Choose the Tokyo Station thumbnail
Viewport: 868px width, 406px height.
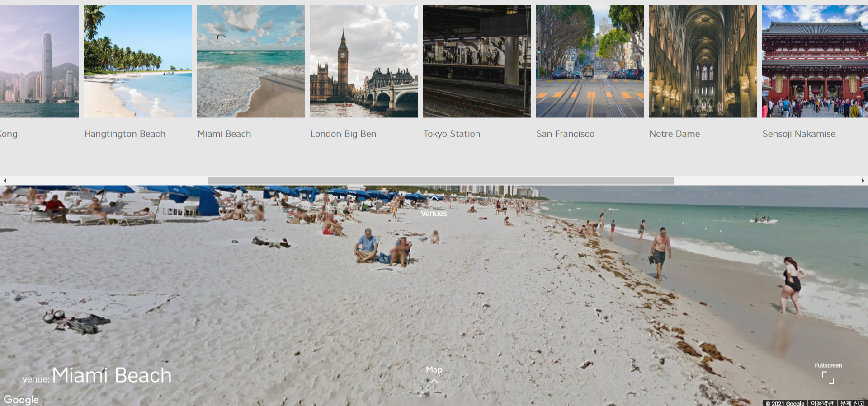tap(477, 61)
